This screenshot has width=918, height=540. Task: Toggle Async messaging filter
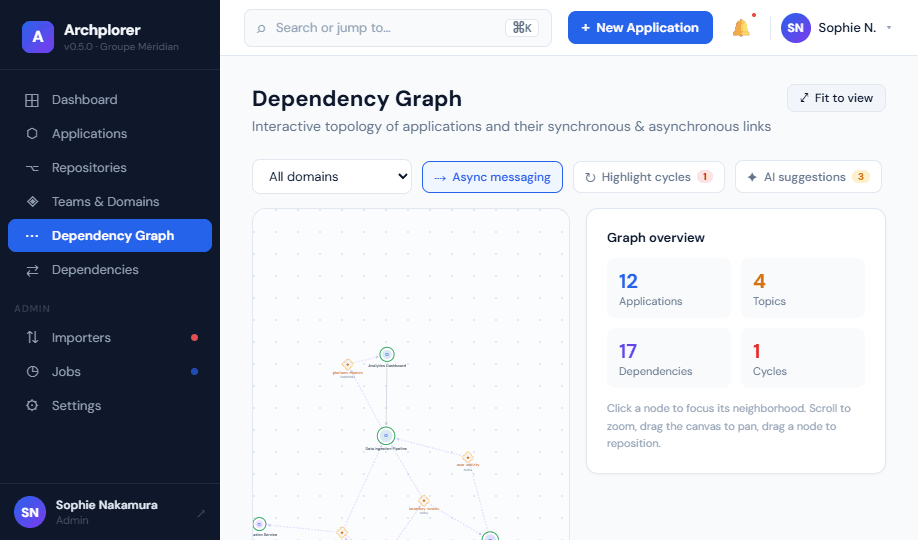(x=492, y=177)
